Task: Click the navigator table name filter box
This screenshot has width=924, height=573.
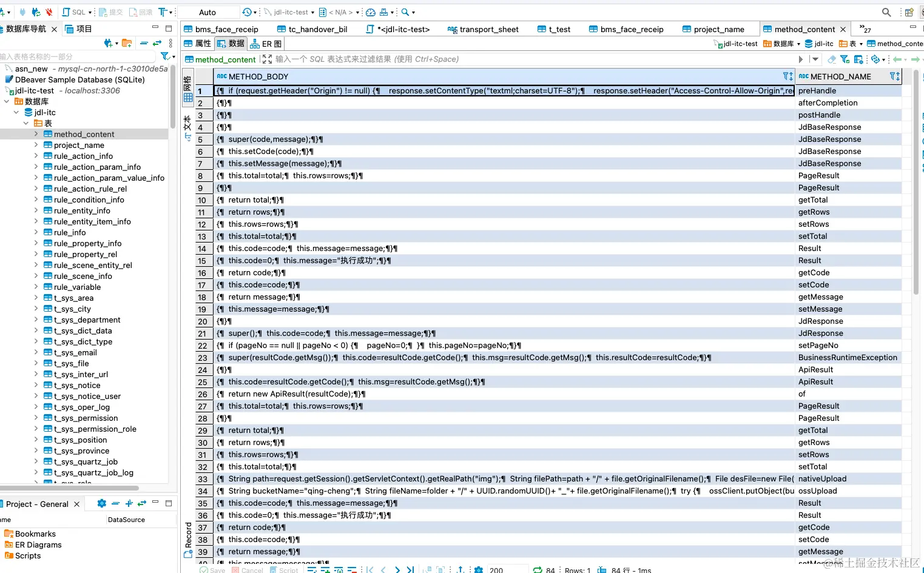Action: (x=79, y=56)
